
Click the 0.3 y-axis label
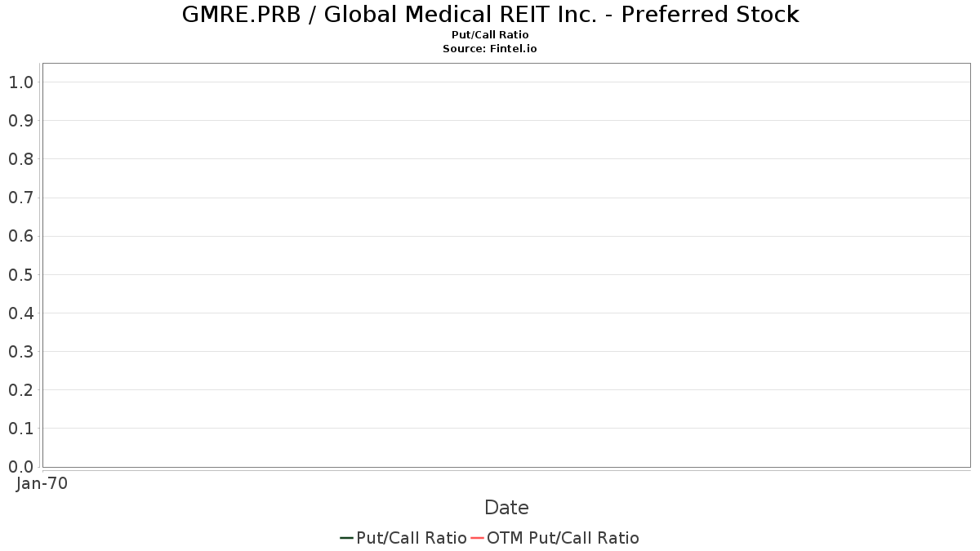(20, 352)
